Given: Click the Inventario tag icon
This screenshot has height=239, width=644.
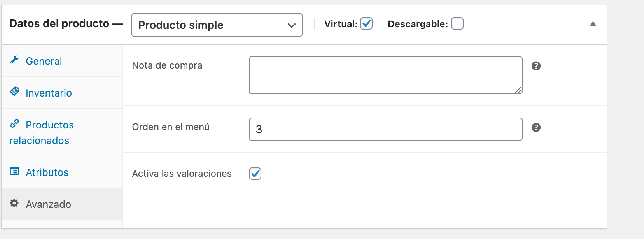Looking at the screenshot, I should tap(14, 91).
